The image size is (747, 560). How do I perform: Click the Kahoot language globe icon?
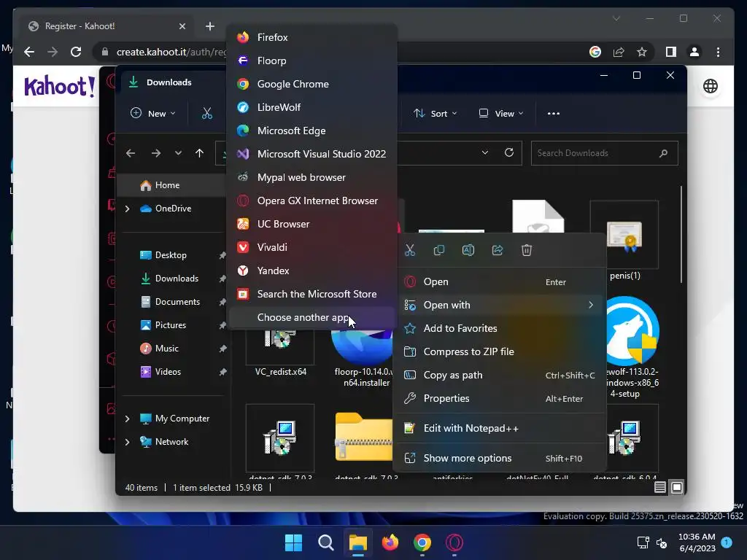(x=711, y=86)
